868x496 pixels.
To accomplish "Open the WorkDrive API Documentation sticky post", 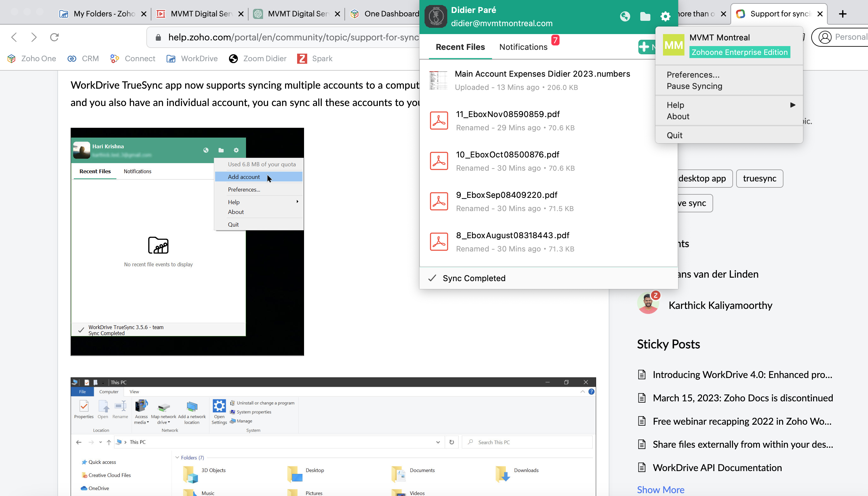I will pyautogui.click(x=717, y=467).
